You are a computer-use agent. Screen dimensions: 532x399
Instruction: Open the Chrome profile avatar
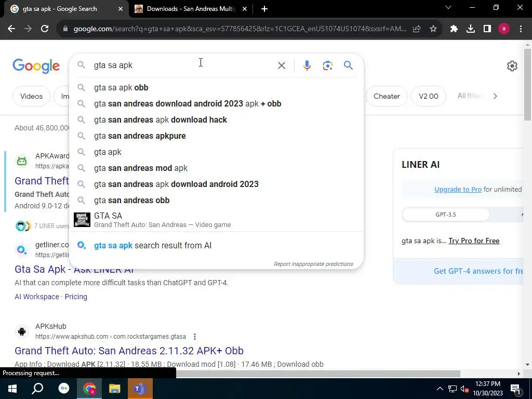[504, 29]
